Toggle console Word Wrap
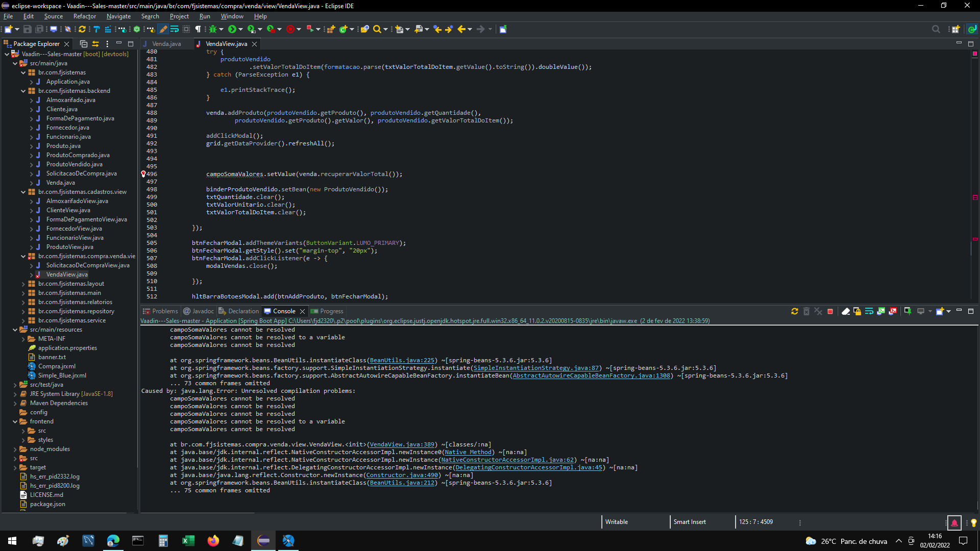The image size is (980, 551). 869,311
